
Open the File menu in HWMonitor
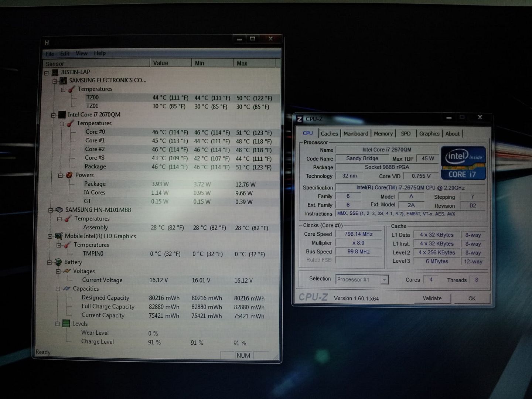point(50,54)
